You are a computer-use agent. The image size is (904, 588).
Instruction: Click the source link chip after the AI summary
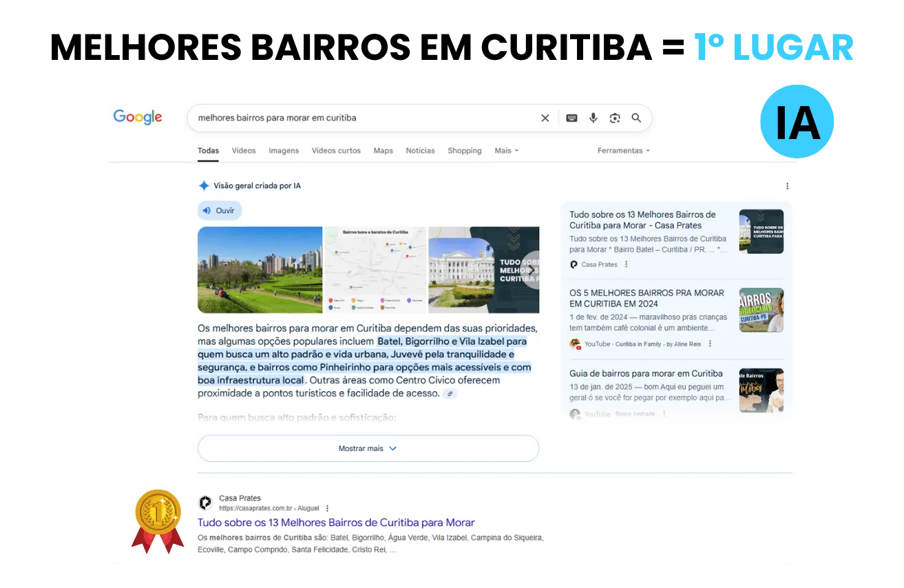450,394
